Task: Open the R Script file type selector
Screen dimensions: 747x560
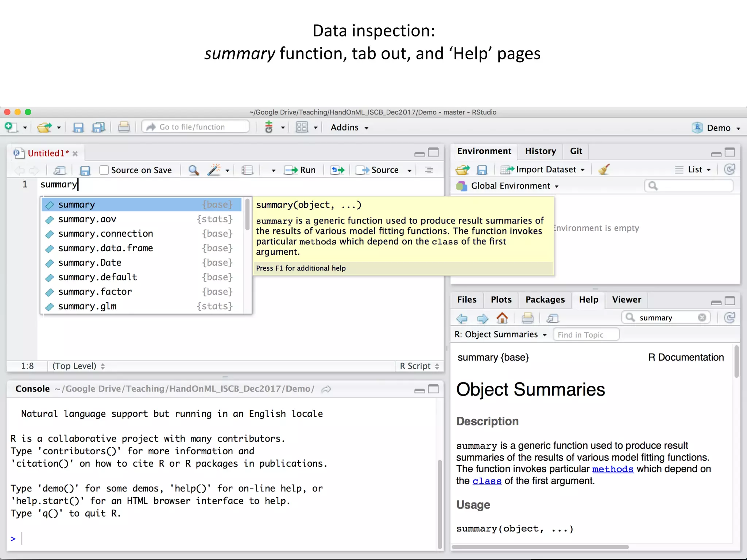Action: (419, 366)
